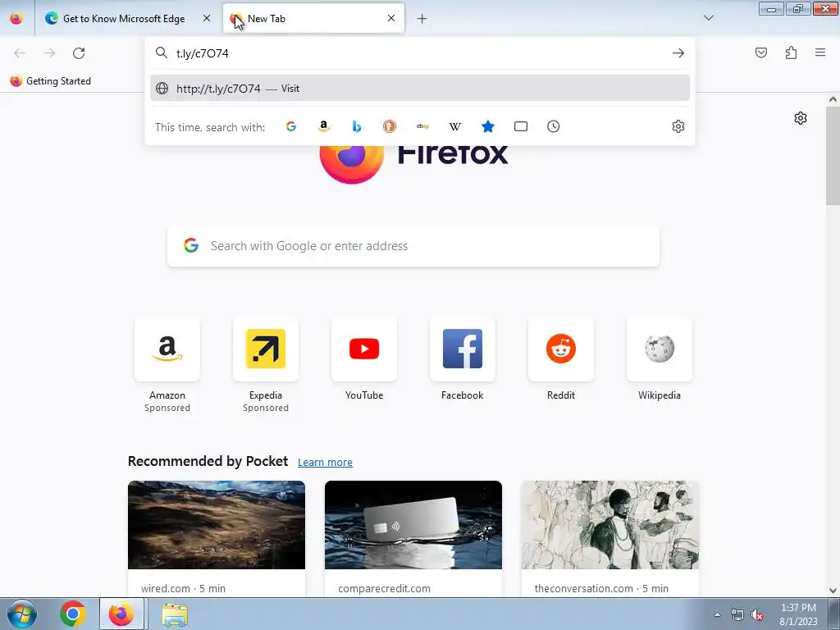Open Windows Explorer from taskbar
This screenshot has width=840, height=630.
point(175,614)
